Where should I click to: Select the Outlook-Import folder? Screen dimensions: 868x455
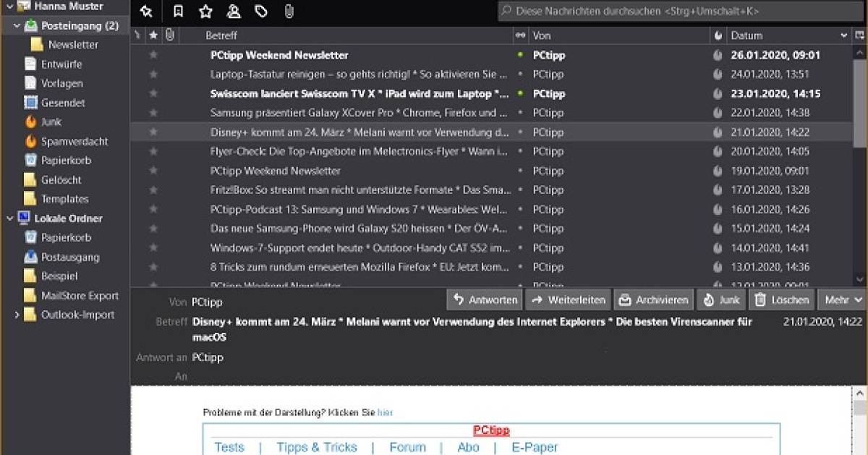tap(77, 315)
